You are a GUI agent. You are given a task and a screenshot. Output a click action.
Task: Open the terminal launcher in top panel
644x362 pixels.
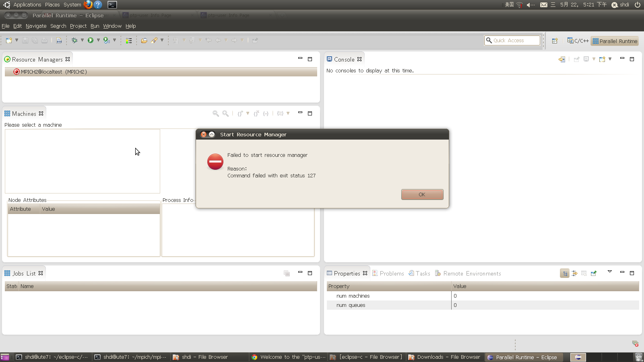coord(112,5)
